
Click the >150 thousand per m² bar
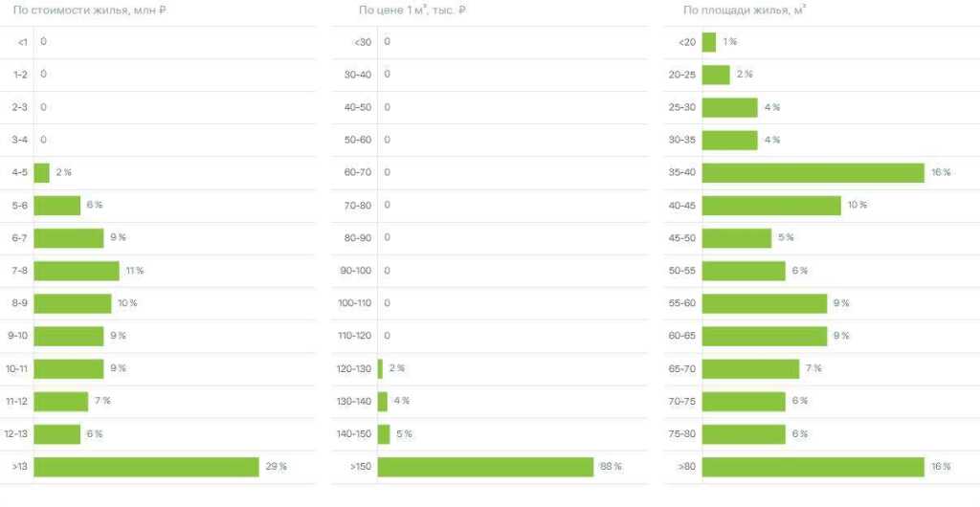click(485, 467)
